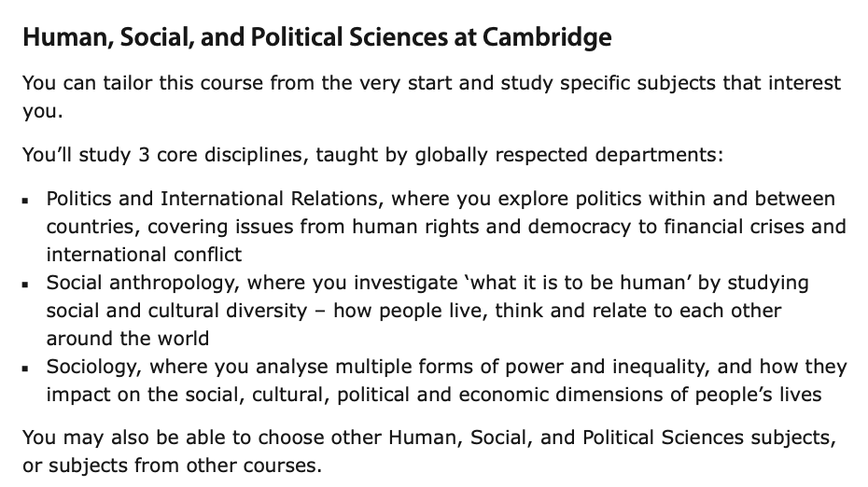Image resolution: width=868 pixels, height=487 pixels.
Task: Click the words 'international conflict'
Action: click(x=144, y=254)
